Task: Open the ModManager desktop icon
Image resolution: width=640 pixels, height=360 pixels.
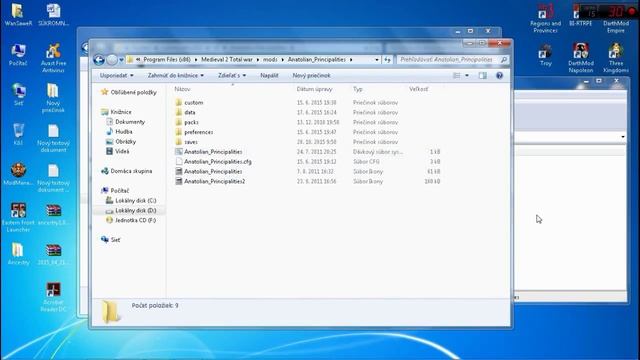Action: point(18,174)
